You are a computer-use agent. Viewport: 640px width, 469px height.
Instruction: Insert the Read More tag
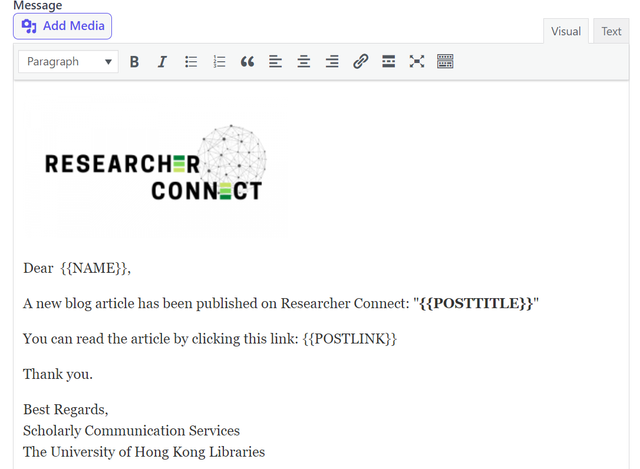[389, 62]
